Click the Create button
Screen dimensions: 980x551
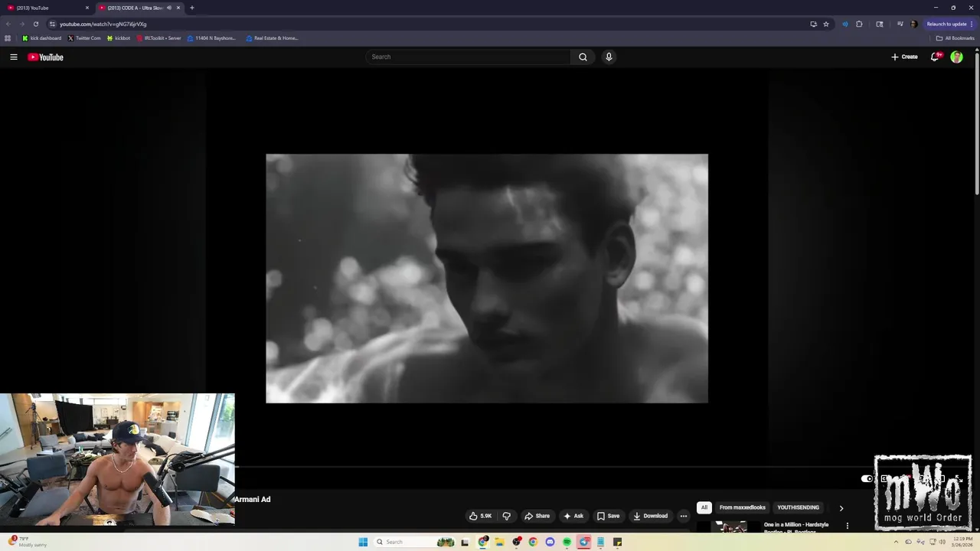point(904,57)
